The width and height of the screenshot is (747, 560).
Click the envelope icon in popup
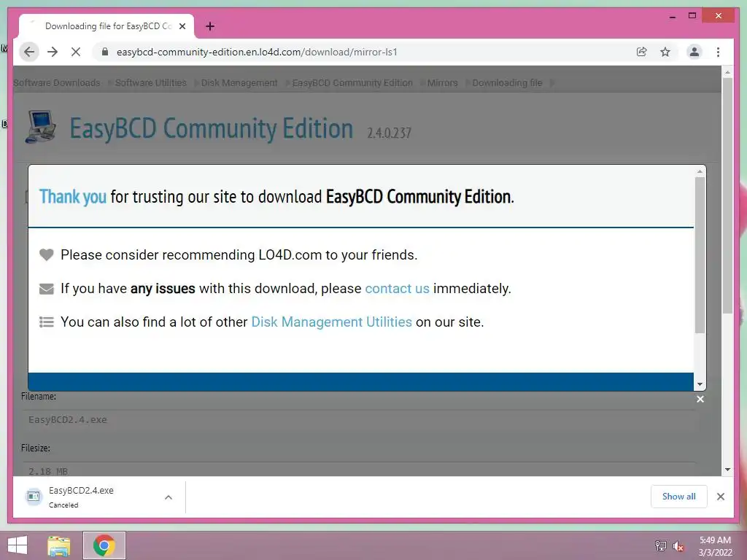coord(46,289)
